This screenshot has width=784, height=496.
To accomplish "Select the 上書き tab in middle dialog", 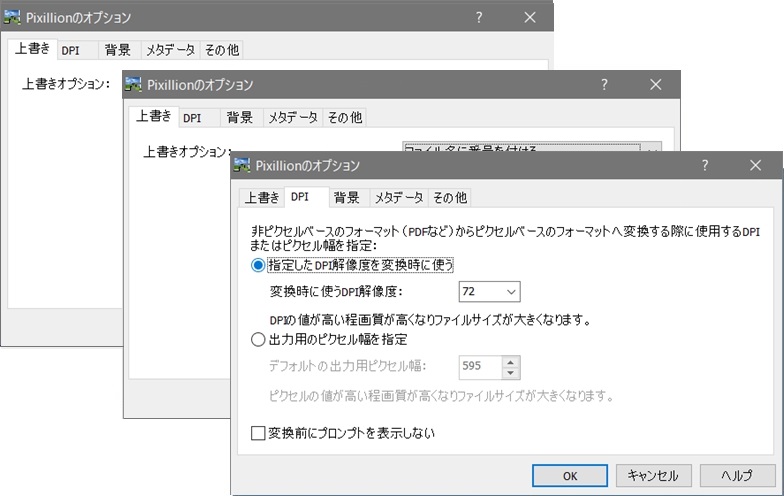I will (x=154, y=116).
